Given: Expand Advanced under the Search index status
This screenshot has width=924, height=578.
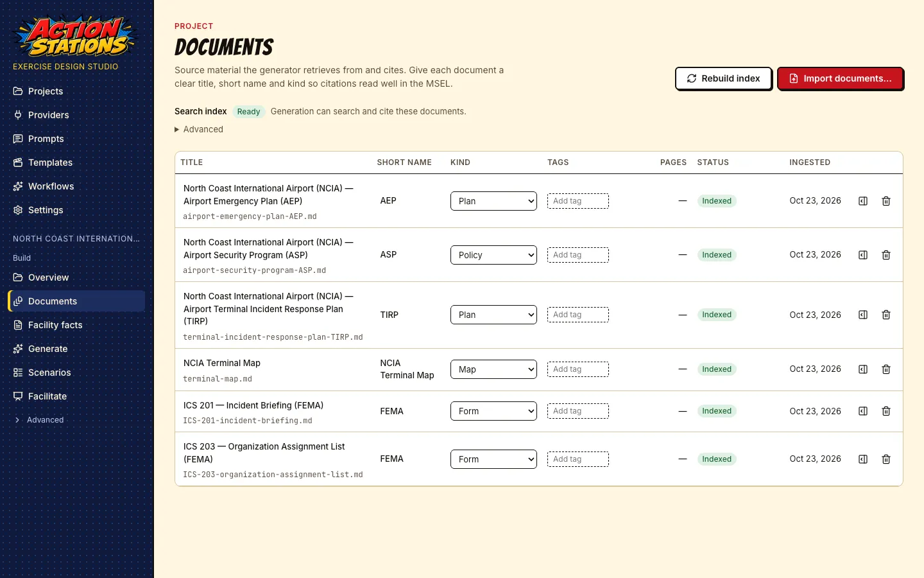Looking at the screenshot, I should [x=199, y=129].
